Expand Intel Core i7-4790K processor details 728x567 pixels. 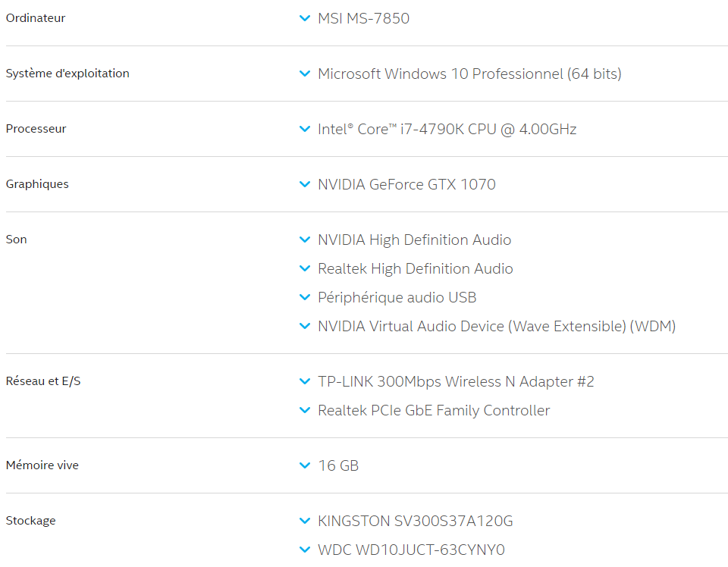[x=305, y=129]
